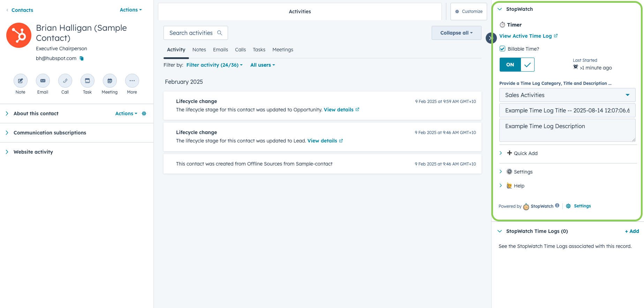Click the Settings cog icon in StopWatch panel

[509, 171]
